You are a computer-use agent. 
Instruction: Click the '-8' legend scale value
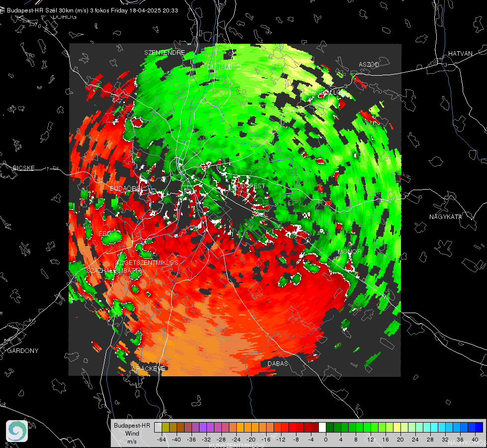click(295, 440)
